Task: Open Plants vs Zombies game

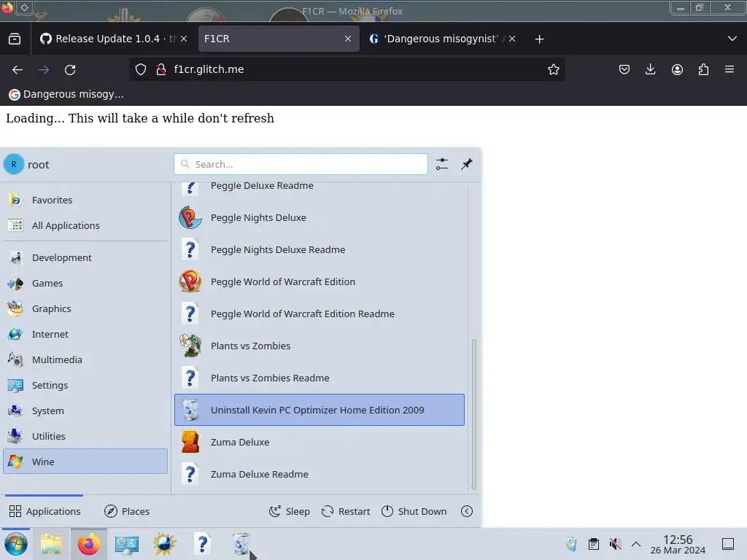Action: coord(320,346)
